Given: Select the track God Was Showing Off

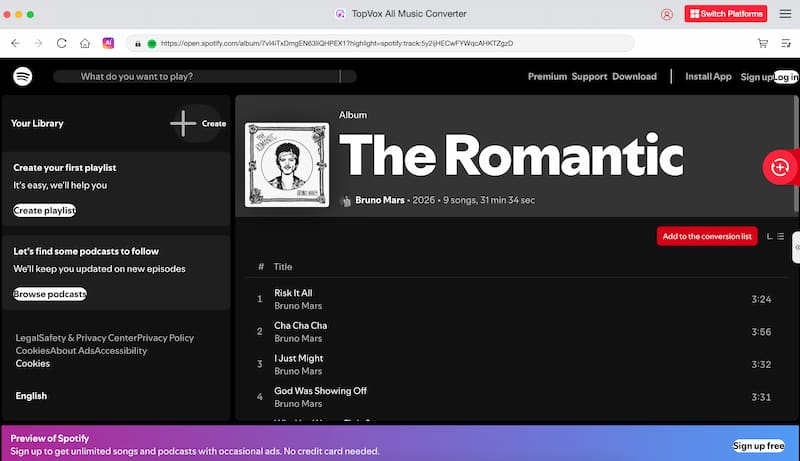Looking at the screenshot, I should [x=320, y=391].
